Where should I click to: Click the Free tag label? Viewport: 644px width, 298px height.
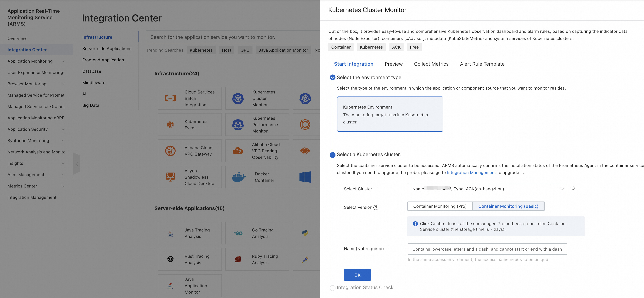[414, 47]
